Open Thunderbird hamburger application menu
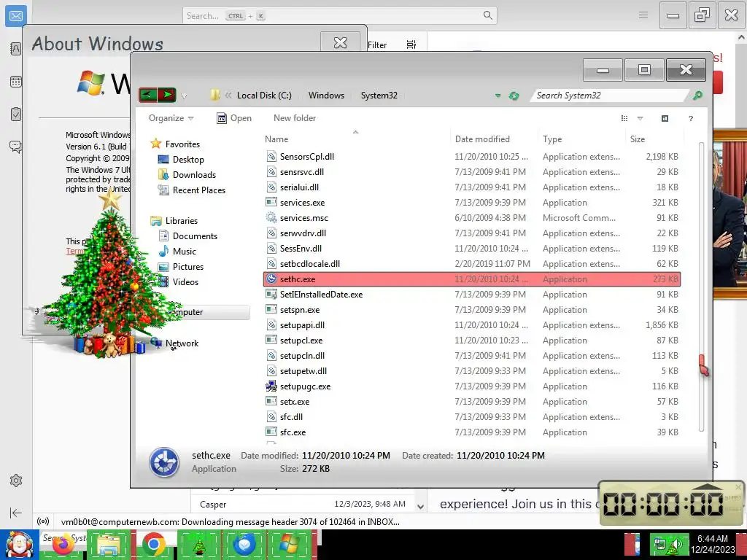747x560 pixels. pyautogui.click(x=643, y=15)
